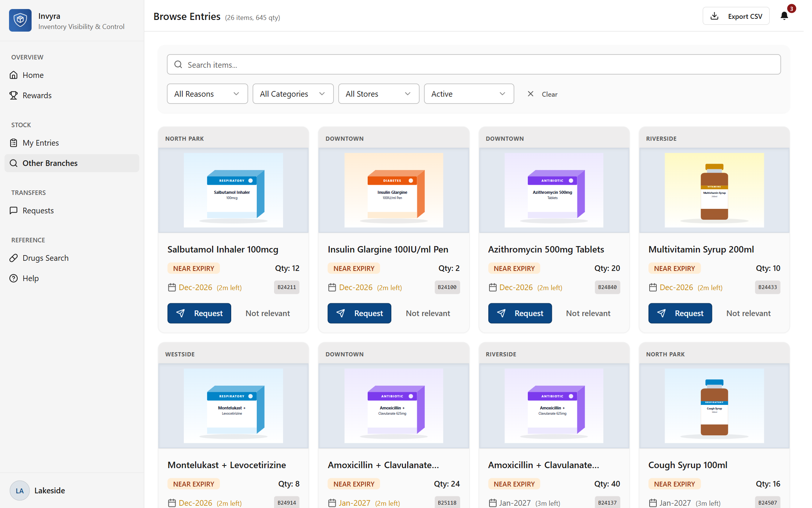812x508 pixels.
Task: Click the Help question mark icon
Action: tap(14, 278)
